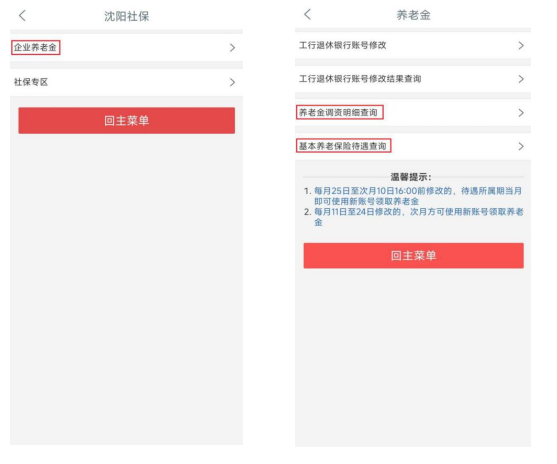
Task: Tap 回主菜单 on the 沈阳社保 screen
Action: click(126, 120)
